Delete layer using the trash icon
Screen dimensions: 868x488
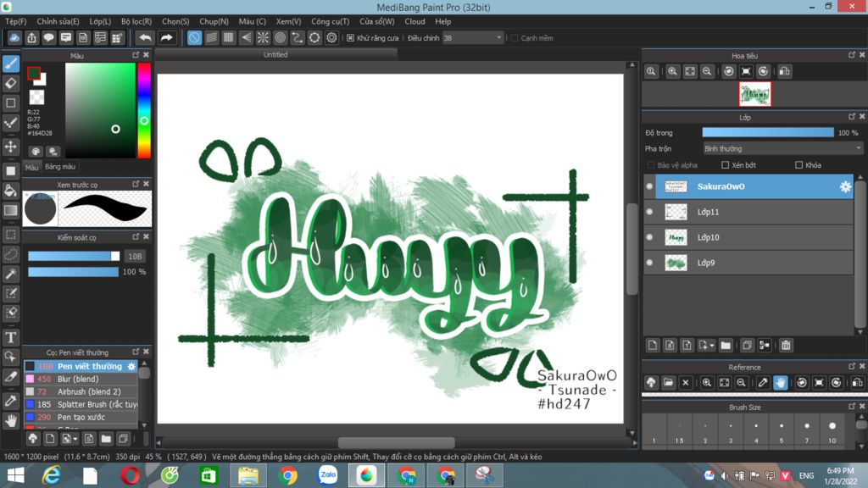[x=786, y=346]
